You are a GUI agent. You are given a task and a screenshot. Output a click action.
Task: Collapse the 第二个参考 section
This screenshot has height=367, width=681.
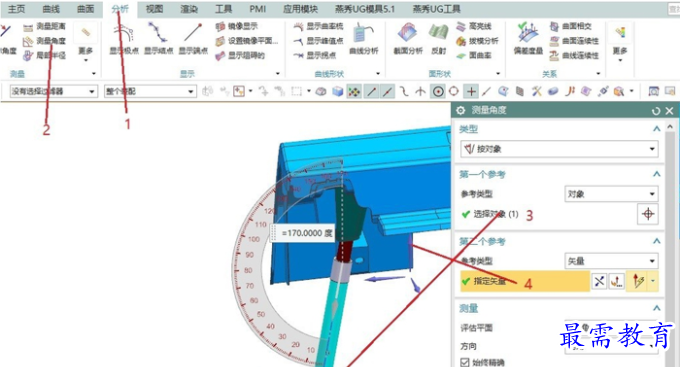pyautogui.click(x=656, y=241)
